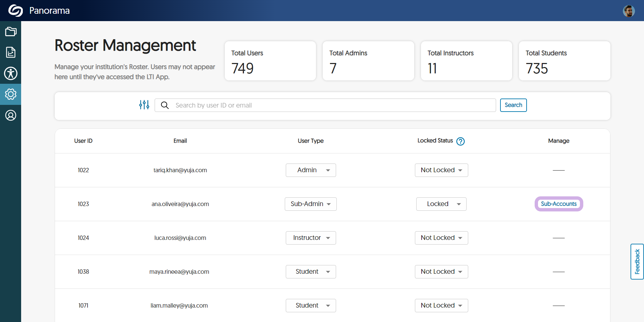Viewport: 644px width, 322px height.
Task: Expand locked status dropdown for liam.malley
Action: pos(441,306)
